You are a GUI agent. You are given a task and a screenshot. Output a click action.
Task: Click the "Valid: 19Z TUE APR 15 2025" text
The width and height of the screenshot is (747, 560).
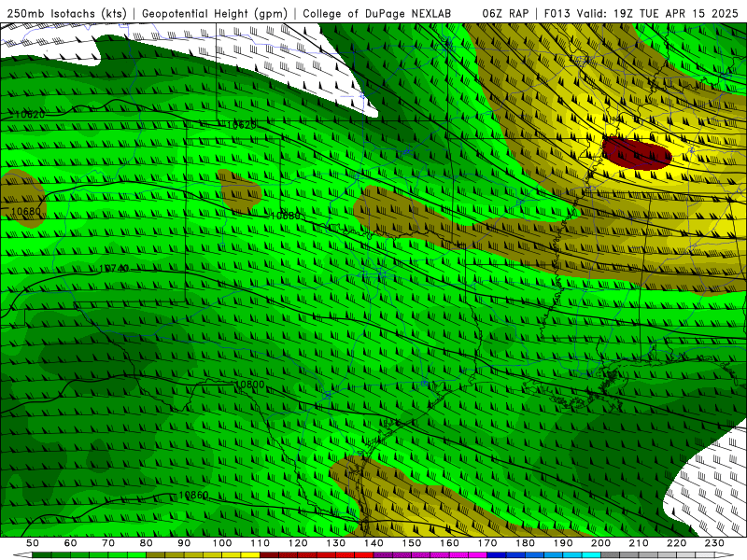tap(657, 13)
